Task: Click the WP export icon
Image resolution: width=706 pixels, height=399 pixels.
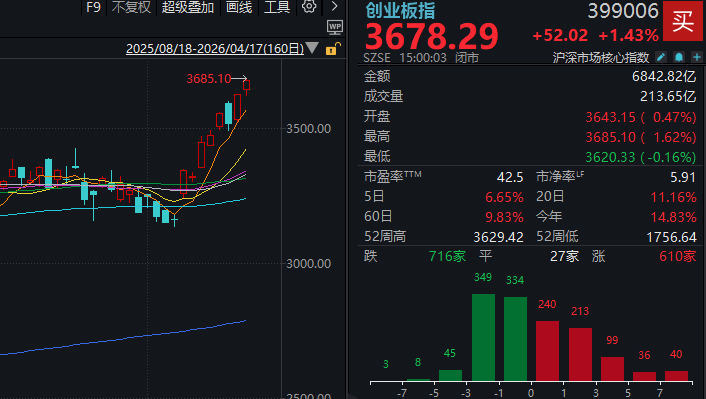Action: (335, 27)
